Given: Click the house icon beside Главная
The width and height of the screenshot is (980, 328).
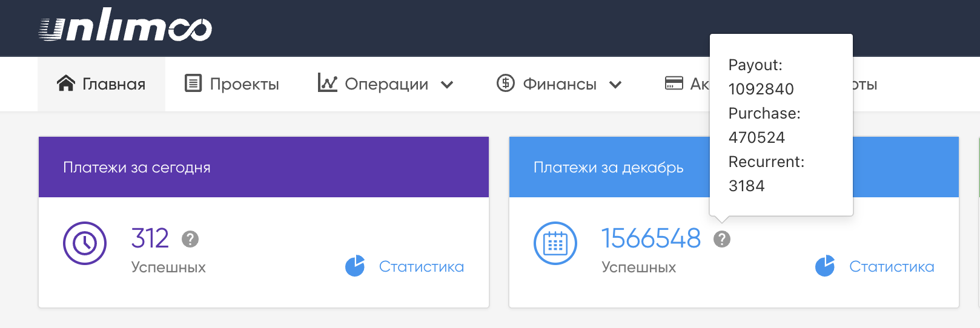Looking at the screenshot, I should tap(66, 84).
